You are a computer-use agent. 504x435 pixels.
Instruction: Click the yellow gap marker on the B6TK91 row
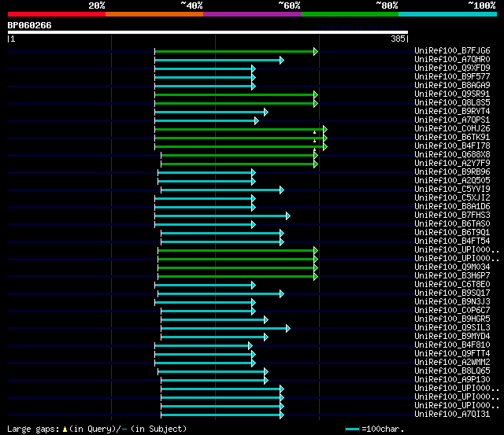point(315,141)
